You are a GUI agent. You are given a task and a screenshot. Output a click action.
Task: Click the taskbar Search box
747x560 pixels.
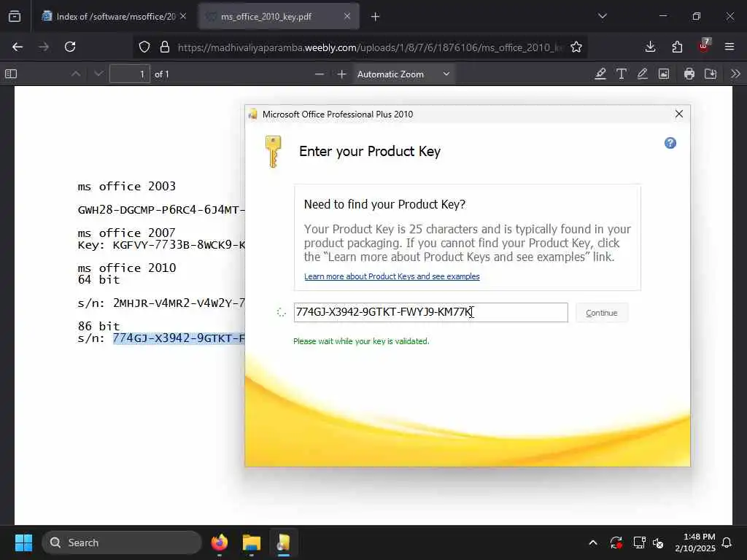122,542
